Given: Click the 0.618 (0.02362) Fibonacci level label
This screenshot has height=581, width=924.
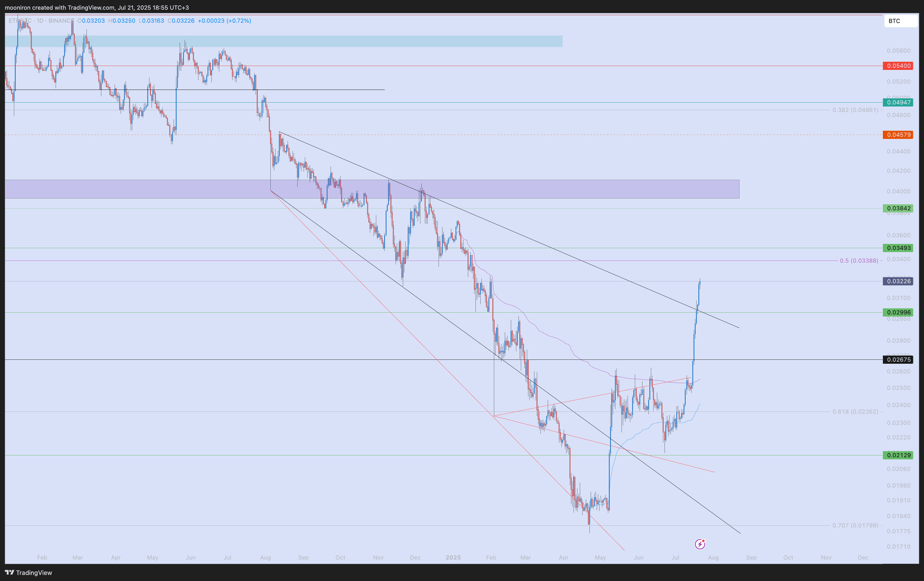Looking at the screenshot, I should click(x=855, y=412).
